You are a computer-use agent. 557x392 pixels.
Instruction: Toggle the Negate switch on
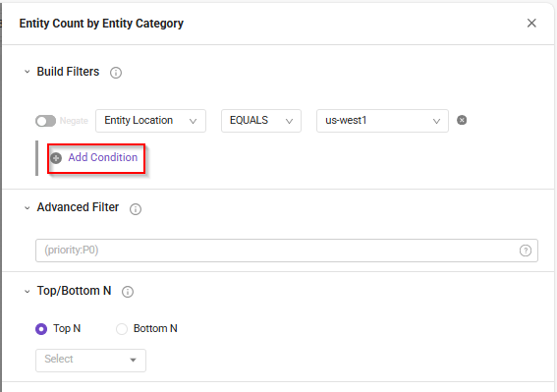45,121
